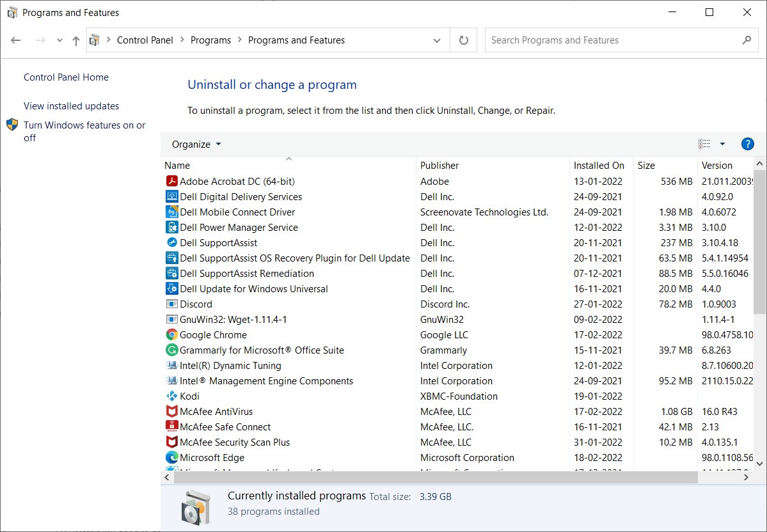Click the Programs and Features breadcrumb

[x=296, y=40]
